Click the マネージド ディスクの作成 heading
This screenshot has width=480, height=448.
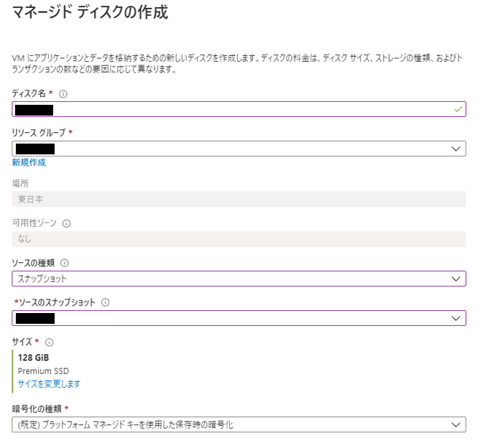click(x=90, y=12)
